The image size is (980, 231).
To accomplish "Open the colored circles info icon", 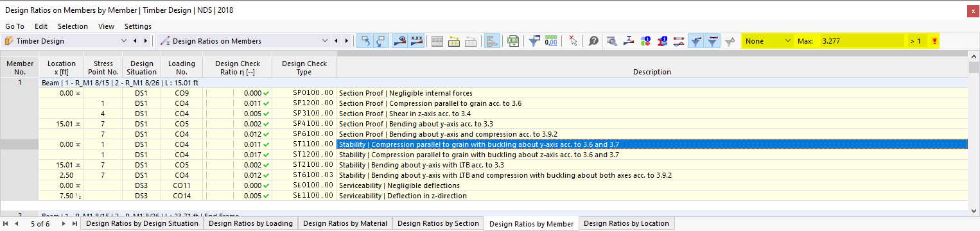I will (646, 40).
